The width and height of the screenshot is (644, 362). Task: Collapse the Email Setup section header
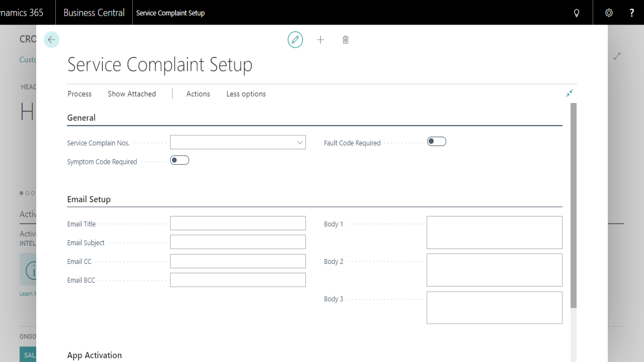[89, 199]
